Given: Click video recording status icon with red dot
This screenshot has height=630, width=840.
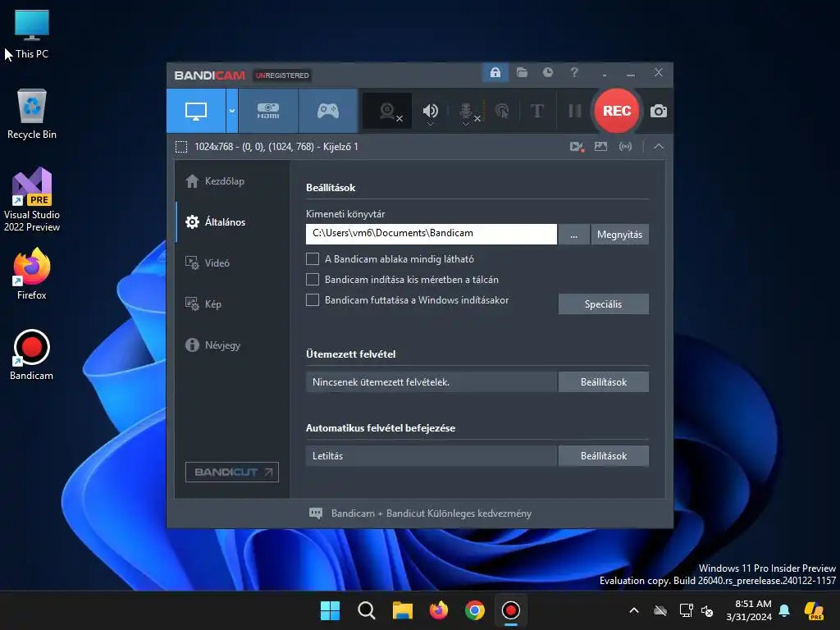Looking at the screenshot, I should [x=577, y=147].
